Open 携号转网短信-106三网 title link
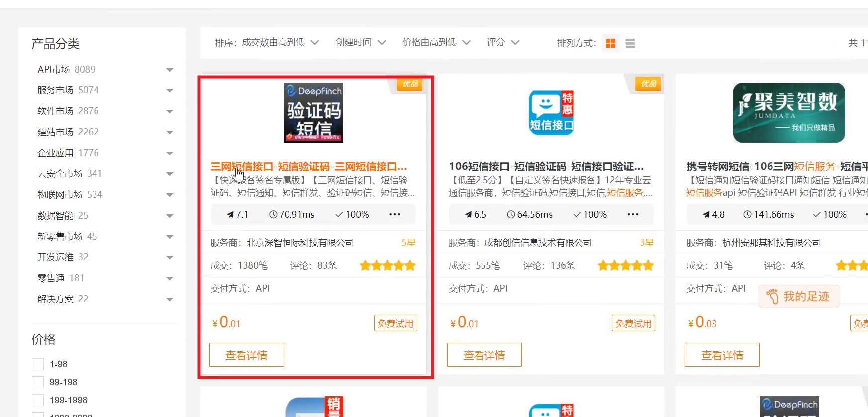This screenshot has height=417, width=868. (777, 167)
